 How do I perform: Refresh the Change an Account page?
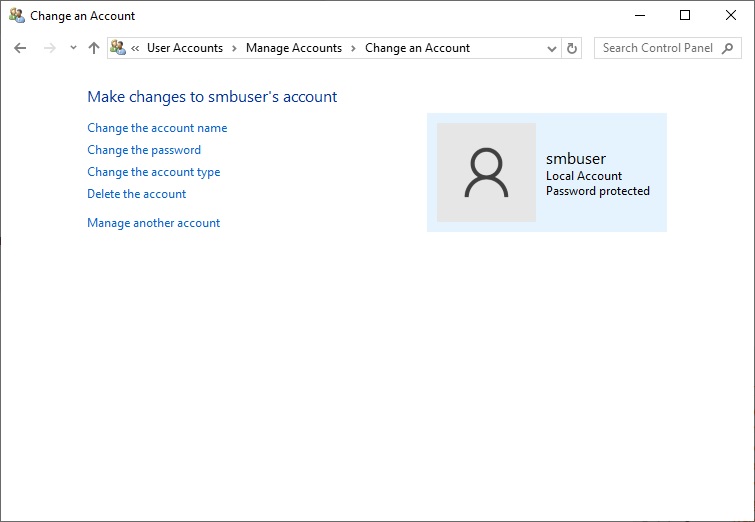tap(572, 48)
